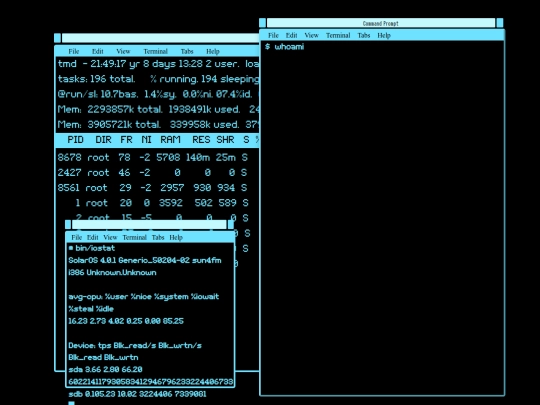Open Edit menu in the iostat window
The width and height of the screenshot is (540, 405).
tap(92, 237)
